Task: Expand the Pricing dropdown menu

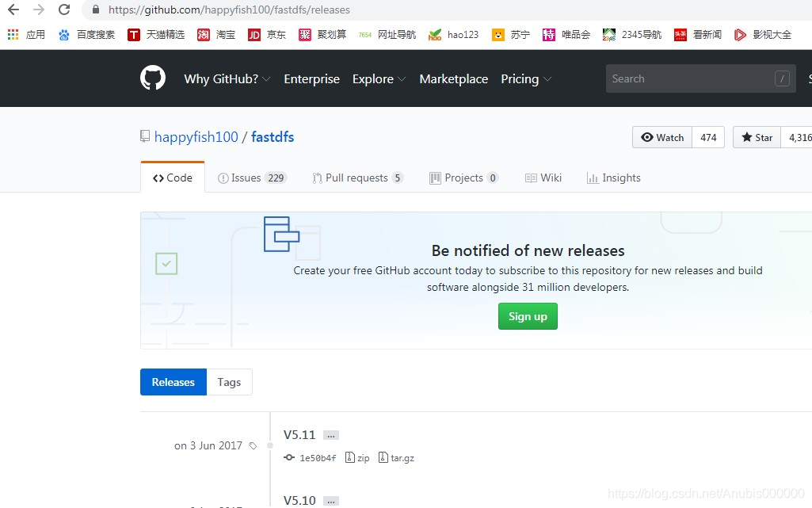Action: 526,78
